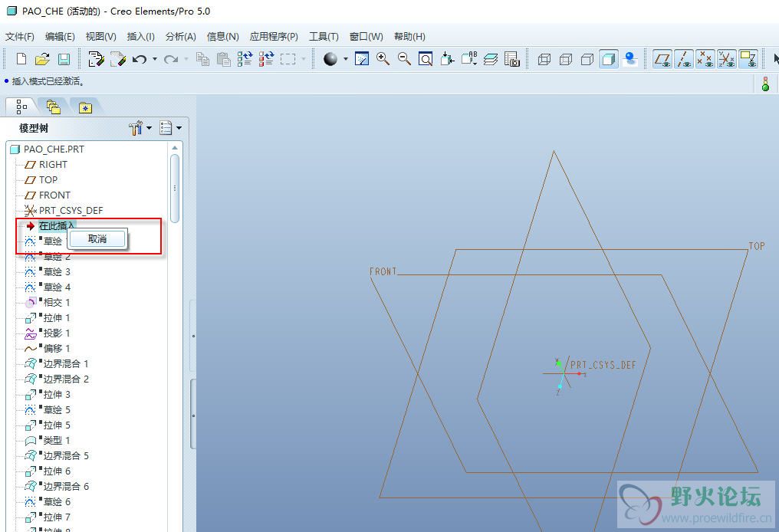Open model tree Settings dropdown arrow

pyautogui.click(x=149, y=128)
